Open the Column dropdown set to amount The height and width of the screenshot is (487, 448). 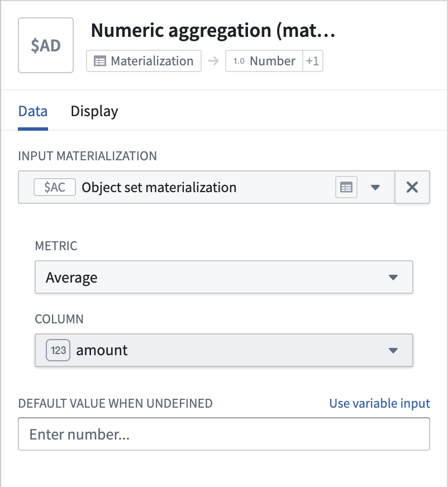pyautogui.click(x=223, y=350)
